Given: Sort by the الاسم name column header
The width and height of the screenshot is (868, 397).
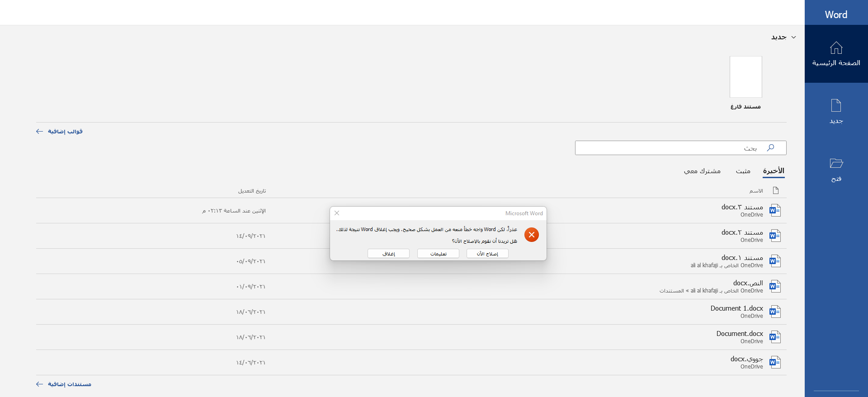Looking at the screenshot, I should (756, 191).
